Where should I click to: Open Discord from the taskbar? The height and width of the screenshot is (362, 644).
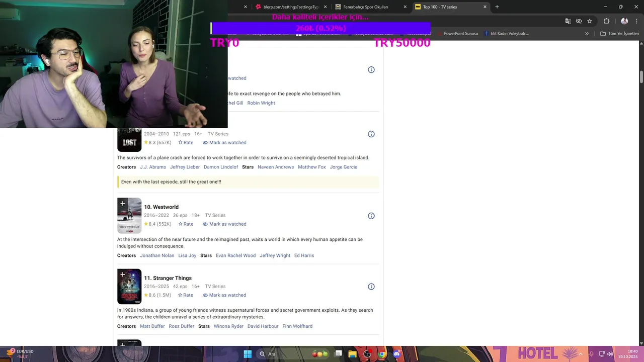click(x=396, y=354)
